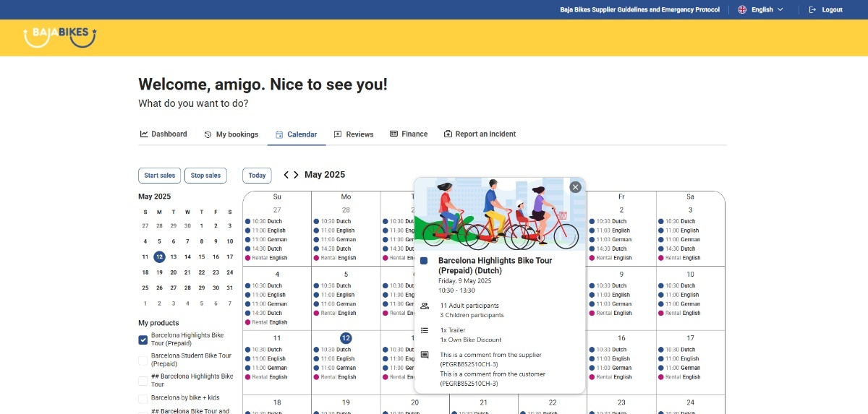
Task: Go to next month with right chevron
Action: (x=296, y=175)
